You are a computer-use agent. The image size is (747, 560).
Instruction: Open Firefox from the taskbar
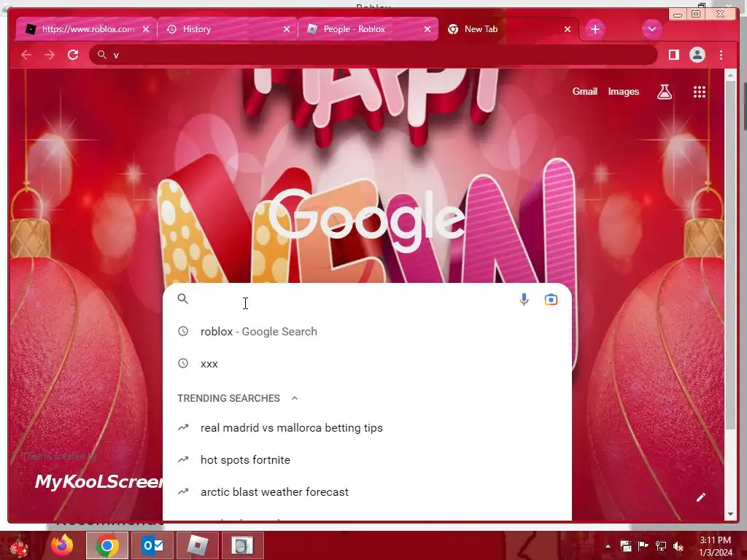[x=63, y=545]
